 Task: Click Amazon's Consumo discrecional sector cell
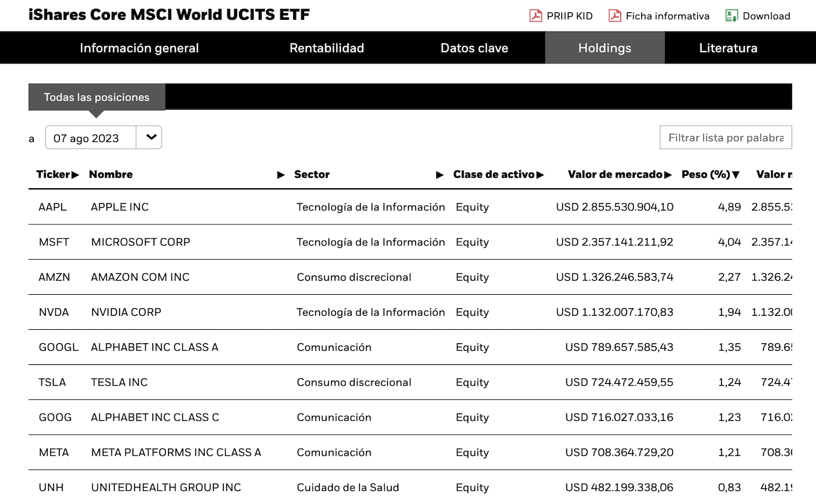pos(354,277)
